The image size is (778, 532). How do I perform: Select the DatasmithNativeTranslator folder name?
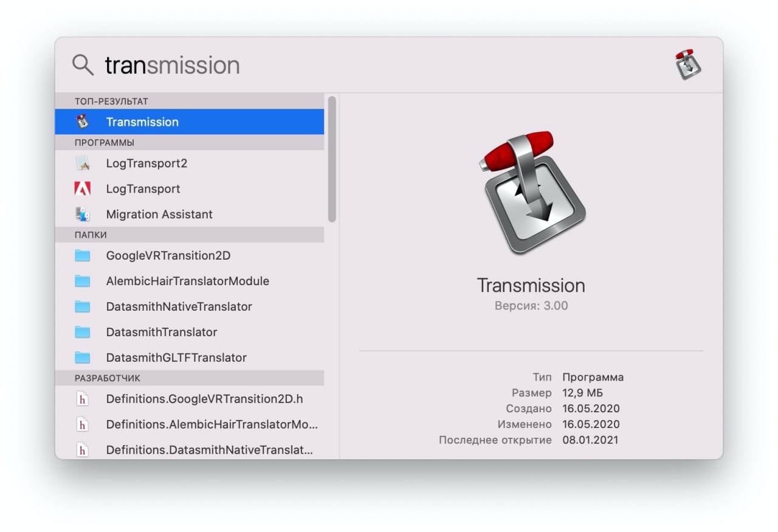(x=179, y=306)
